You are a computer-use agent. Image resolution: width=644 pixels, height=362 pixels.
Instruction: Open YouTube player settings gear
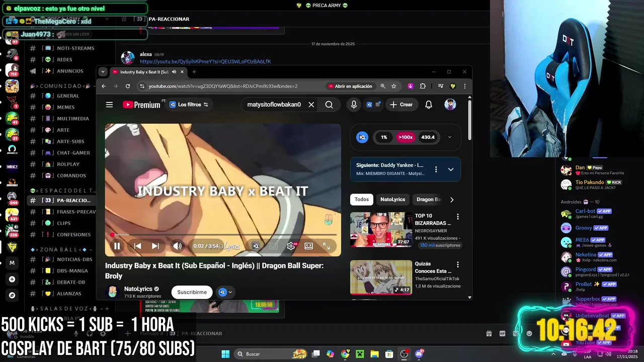coord(291,246)
